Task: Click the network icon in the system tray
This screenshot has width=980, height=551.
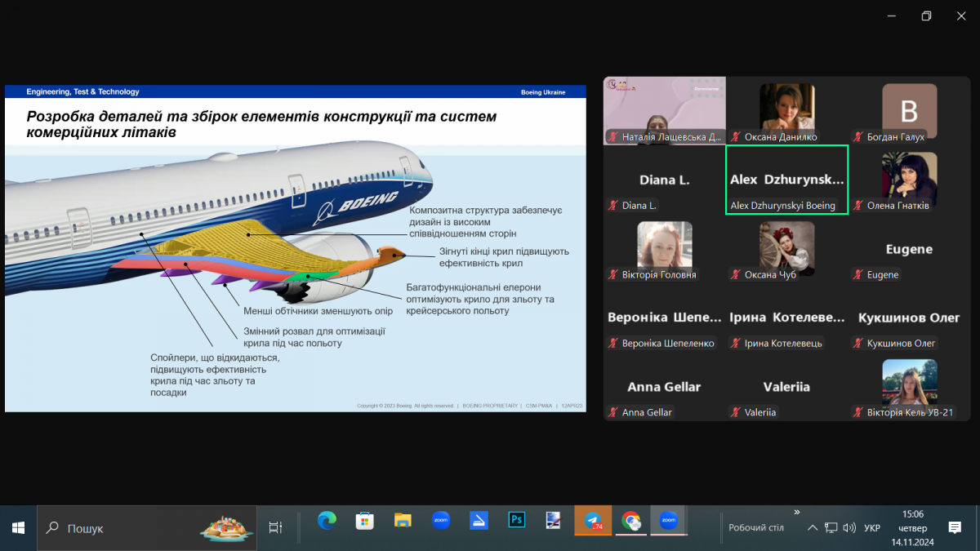Action: click(x=831, y=528)
